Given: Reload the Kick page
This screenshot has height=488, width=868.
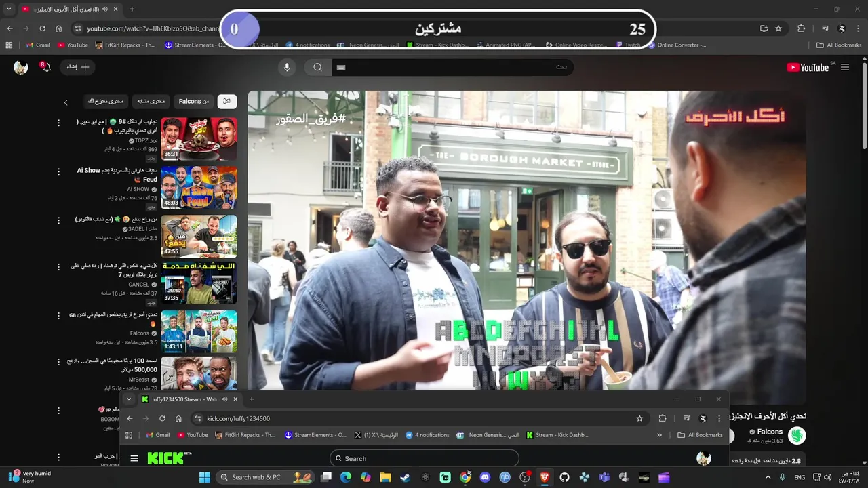Looking at the screenshot, I should [x=162, y=419].
